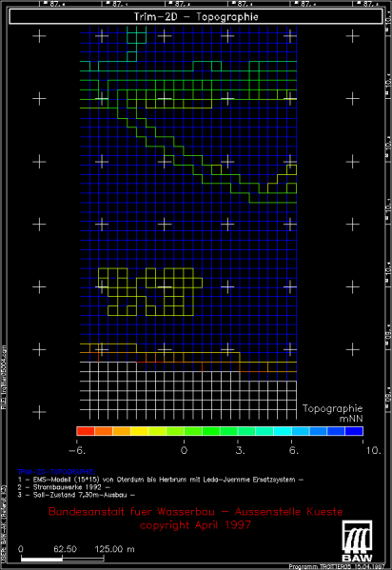Select the 'EMS-Modell (15*15)' description line
The image size is (392, 570).
(x=161, y=480)
